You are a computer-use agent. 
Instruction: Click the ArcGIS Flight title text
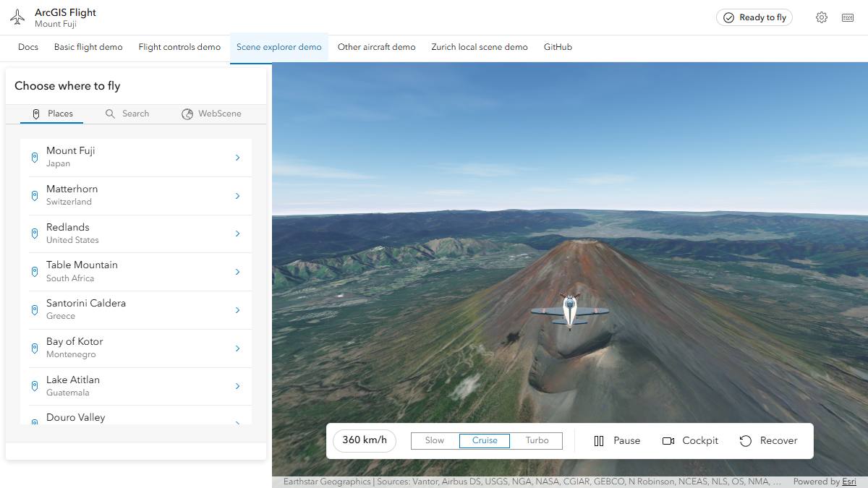(65, 12)
